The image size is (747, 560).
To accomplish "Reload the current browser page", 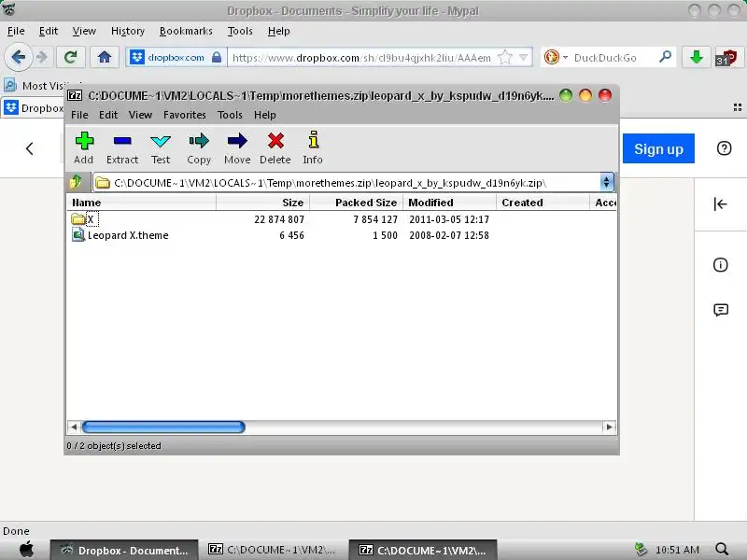I will (x=71, y=58).
